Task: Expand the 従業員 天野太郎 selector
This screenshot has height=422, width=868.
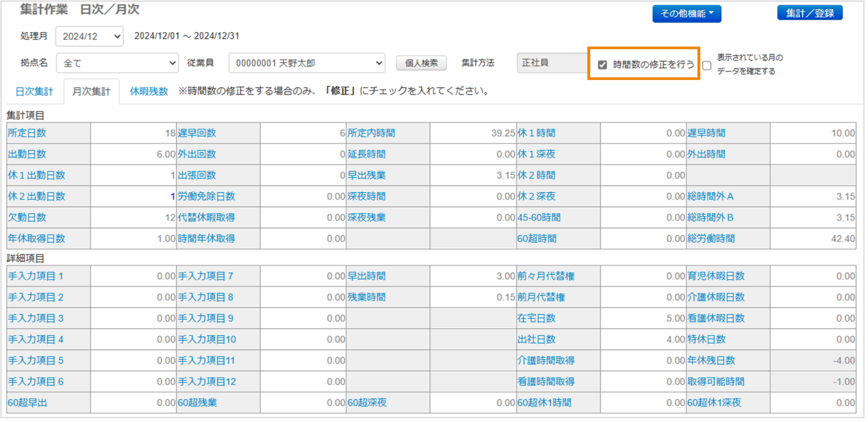Action: coord(307,63)
